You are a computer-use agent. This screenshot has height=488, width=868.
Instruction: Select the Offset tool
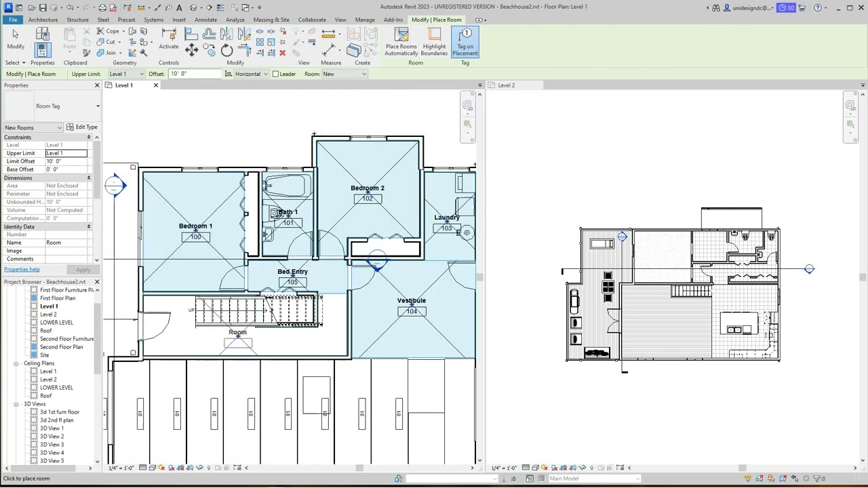[x=209, y=34]
